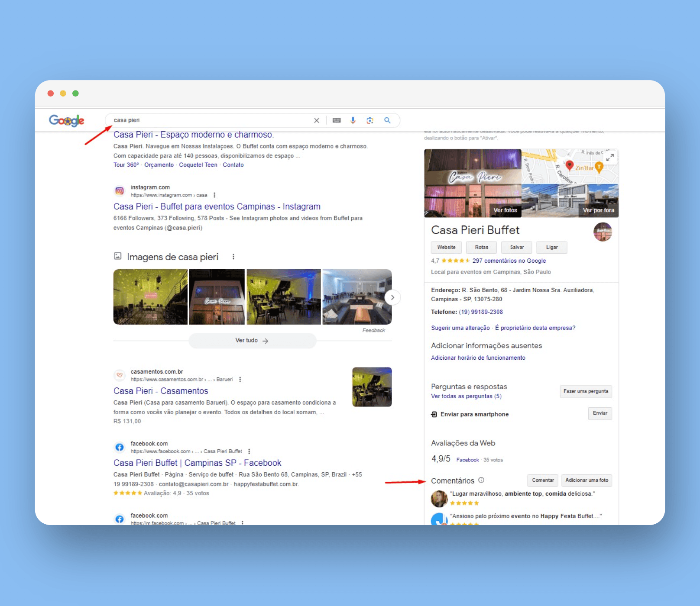700x606 pixels.
Task: Click Ver por fora street view photo
Action: (599, 210)
